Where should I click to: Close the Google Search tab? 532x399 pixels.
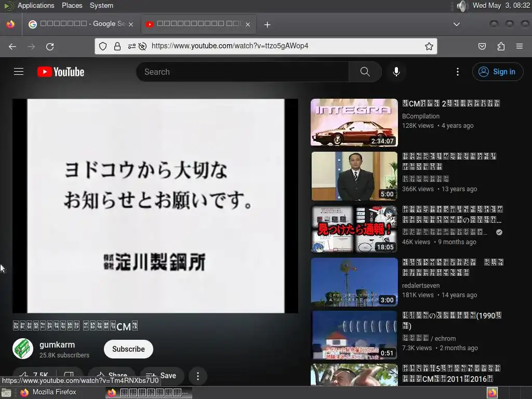131,24
